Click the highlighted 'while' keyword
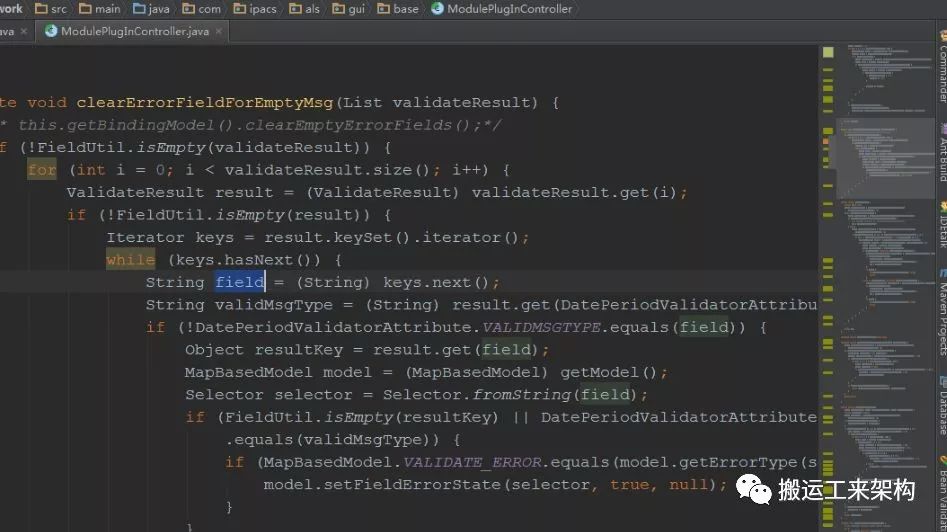The height and width of the screenshot is (532, 947). pos(130,260)
